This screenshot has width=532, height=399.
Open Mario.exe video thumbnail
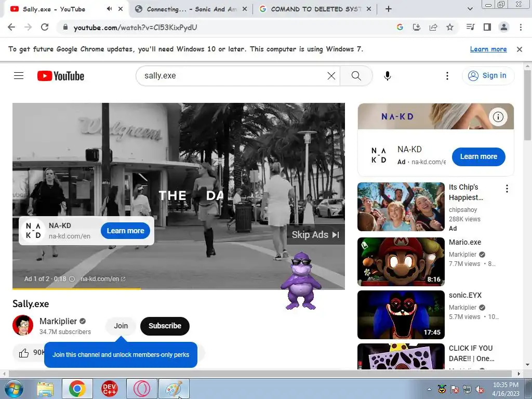pyautogui.click(x=401, y=262)
